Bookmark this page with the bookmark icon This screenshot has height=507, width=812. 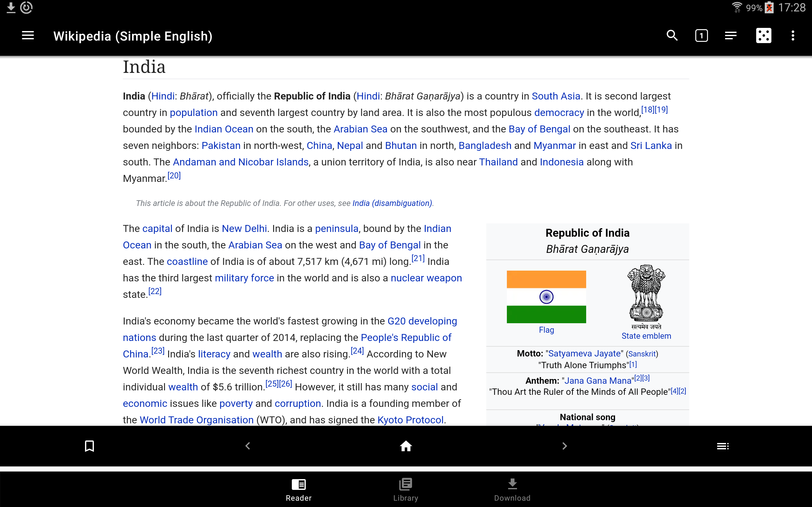[89, 446]
